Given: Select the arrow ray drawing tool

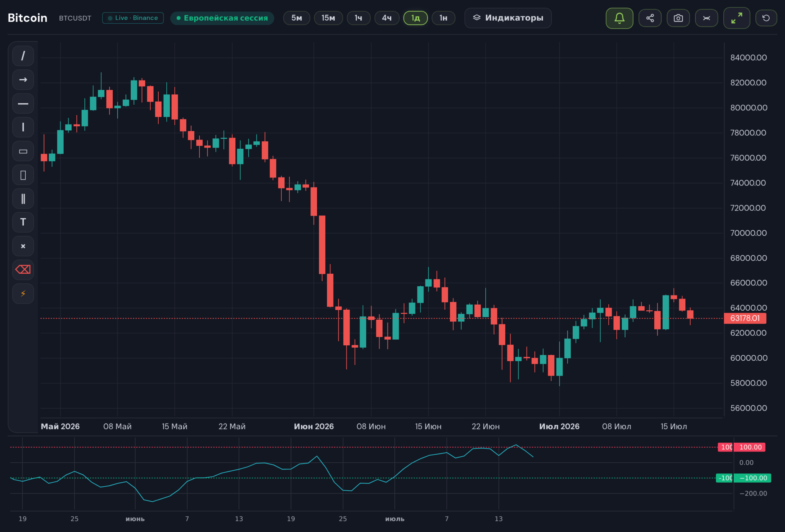Looking at the screenshot, I should (x=23, y=80).
